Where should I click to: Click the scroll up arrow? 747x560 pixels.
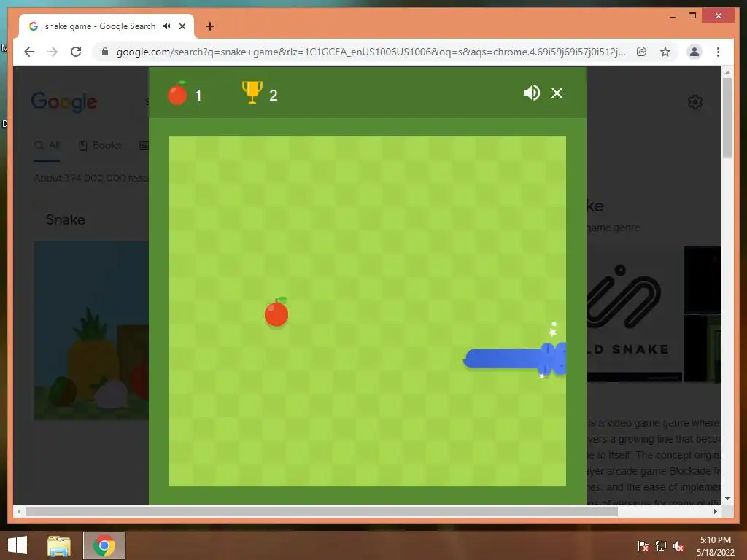(x=727, y=72)
